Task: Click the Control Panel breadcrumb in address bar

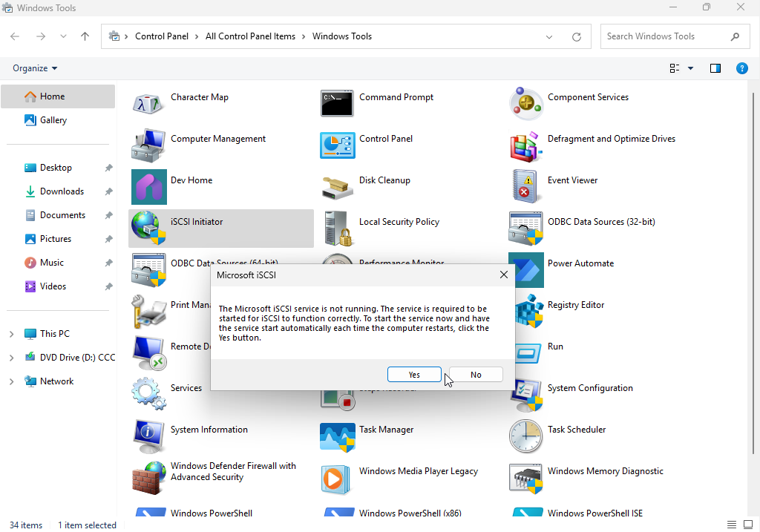Action: pos(161,36)
